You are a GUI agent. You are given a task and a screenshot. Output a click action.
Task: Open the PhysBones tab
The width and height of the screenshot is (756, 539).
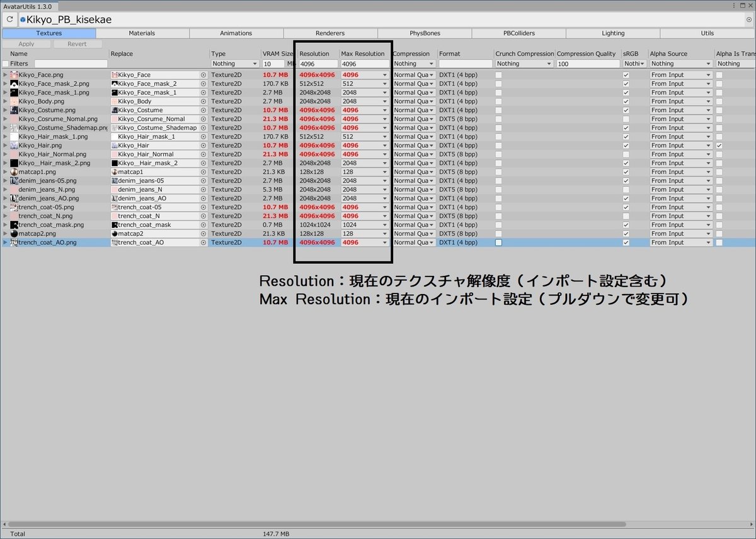pos(425,33)
